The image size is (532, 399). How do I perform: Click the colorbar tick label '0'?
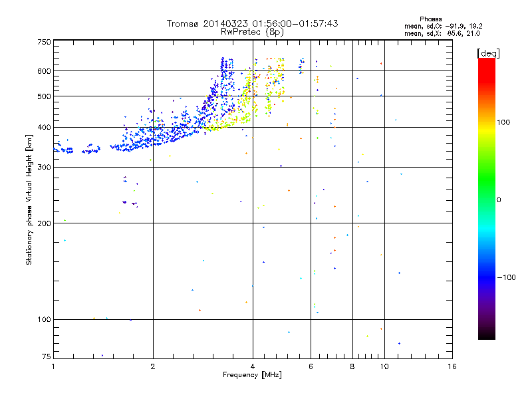coord(499,200)
